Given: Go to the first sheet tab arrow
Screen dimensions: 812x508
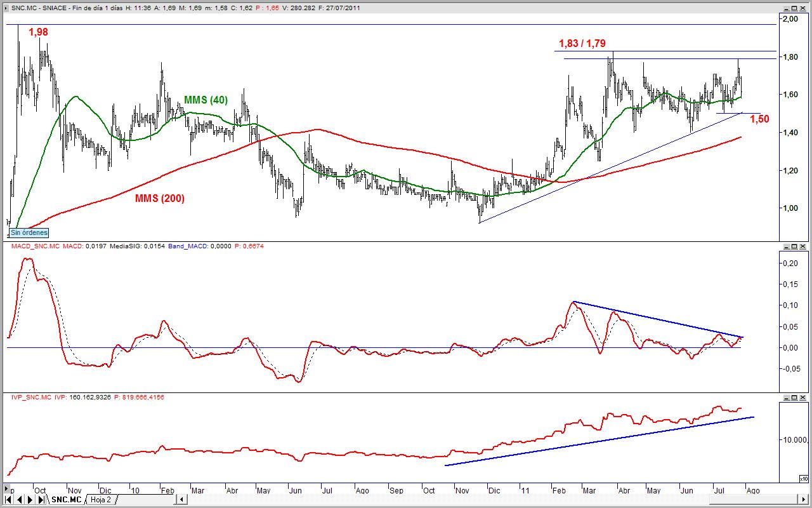Looking at the screenshot, I should 7,500.
